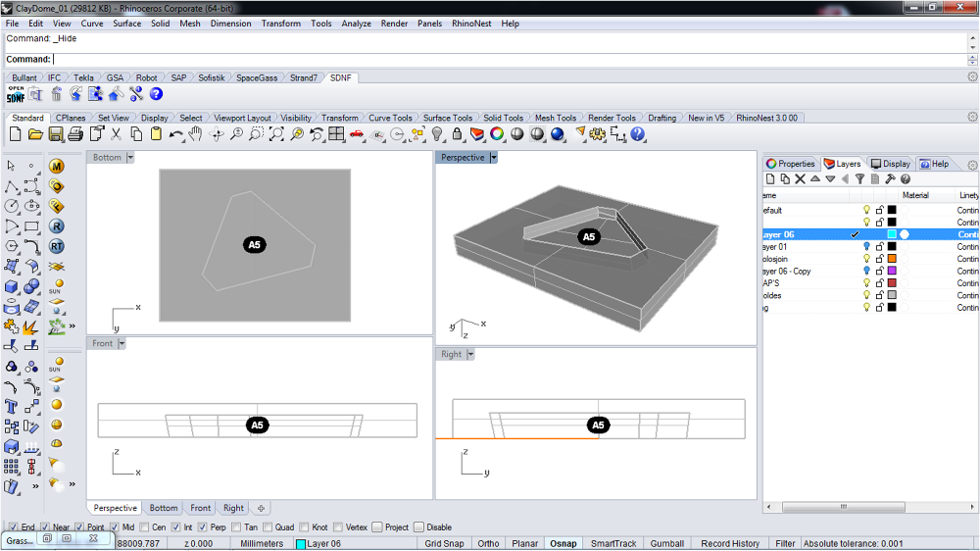This screenshot has height=551, width=980.
Task: Click the Print icon in Standard toolbar
Action: coord(76,134)
